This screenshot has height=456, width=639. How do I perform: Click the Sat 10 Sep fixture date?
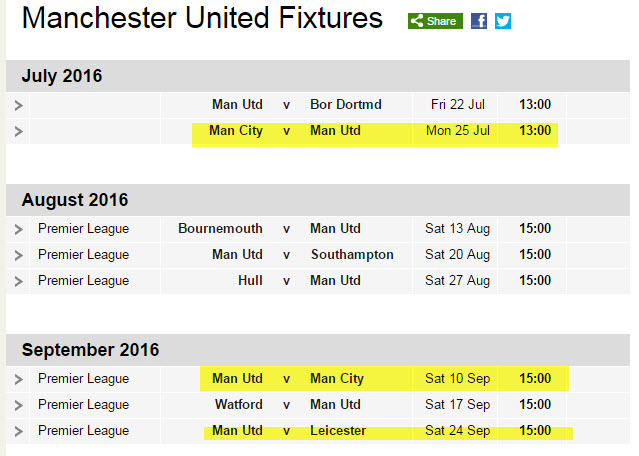point(457,379)
